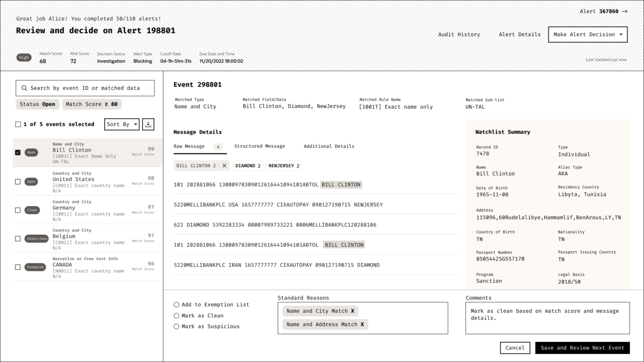Select Mark as Clean radio
This screenshot has height=362, width=644.
pyautogui.click(x=176, y=316)
